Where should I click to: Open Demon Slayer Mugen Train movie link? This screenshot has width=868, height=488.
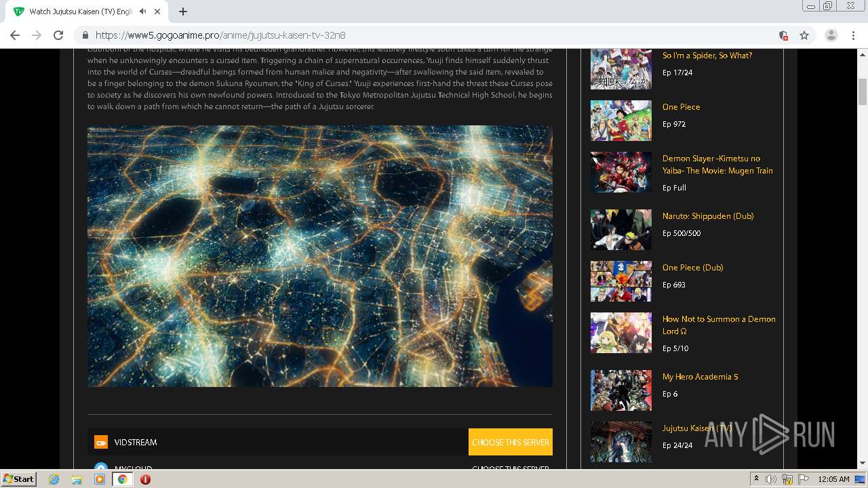pos(717,165)
